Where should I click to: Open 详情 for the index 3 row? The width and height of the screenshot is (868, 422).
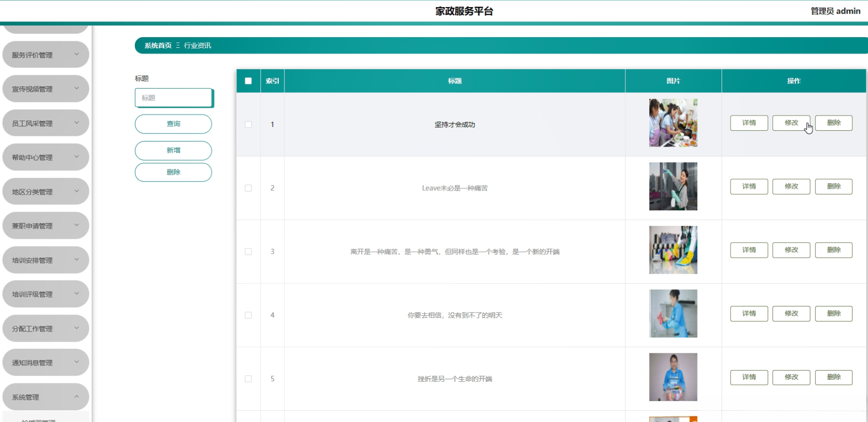point(749,250)
